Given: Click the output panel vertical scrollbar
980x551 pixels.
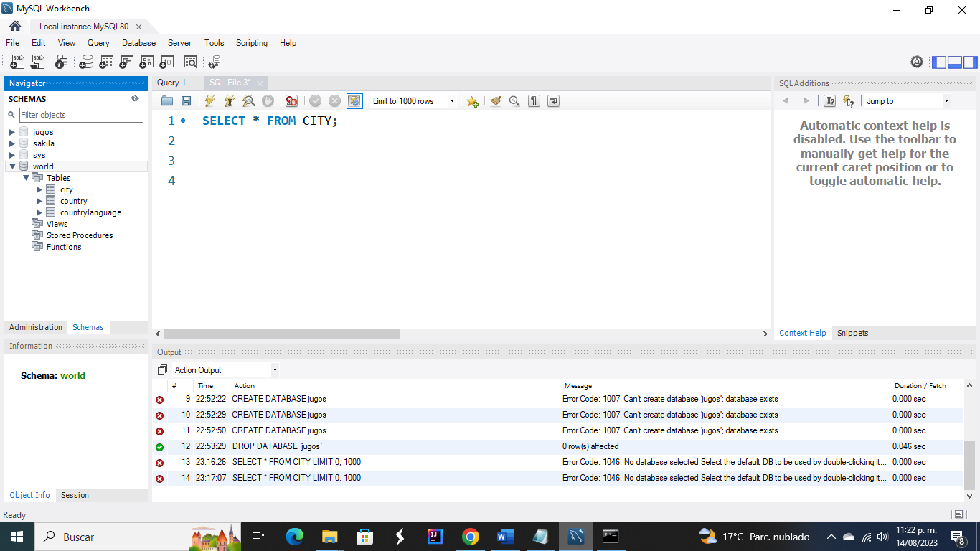Looking at the screenshot, I should point(969,464).
